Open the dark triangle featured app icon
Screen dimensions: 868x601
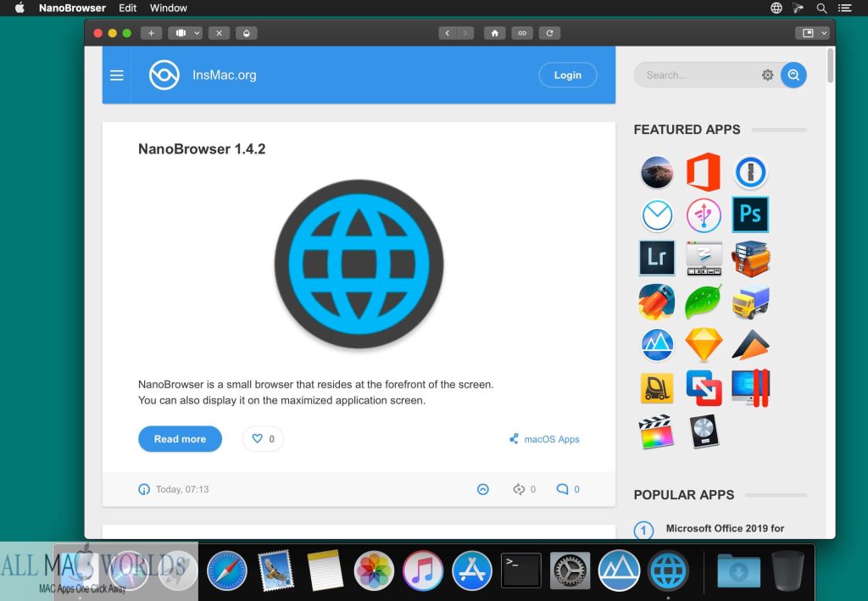(x=751, y=345)
